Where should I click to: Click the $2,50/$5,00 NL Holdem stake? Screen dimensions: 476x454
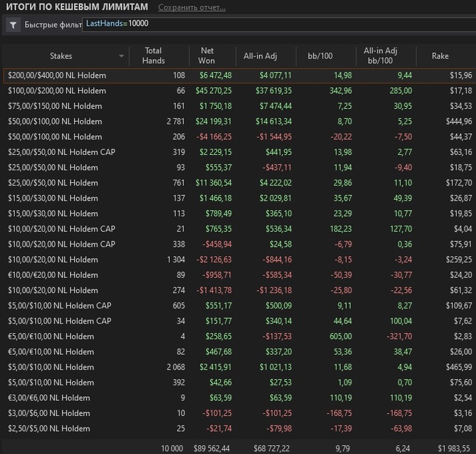(x=49, y=428)
